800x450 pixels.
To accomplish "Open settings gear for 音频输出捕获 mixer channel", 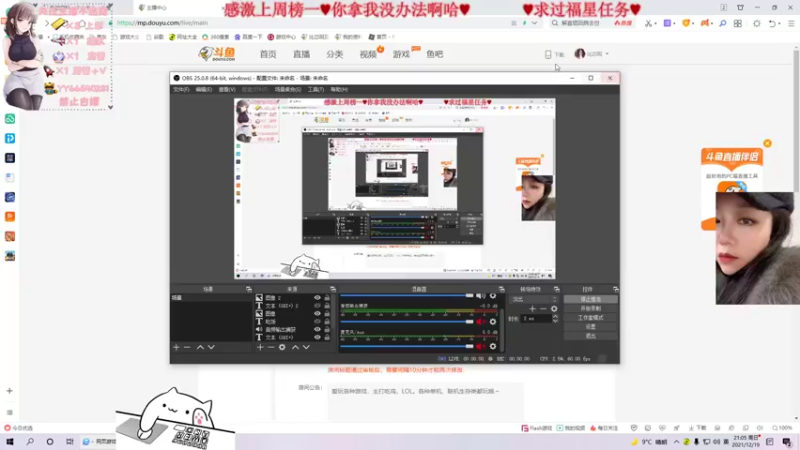I will coord(493,321).
